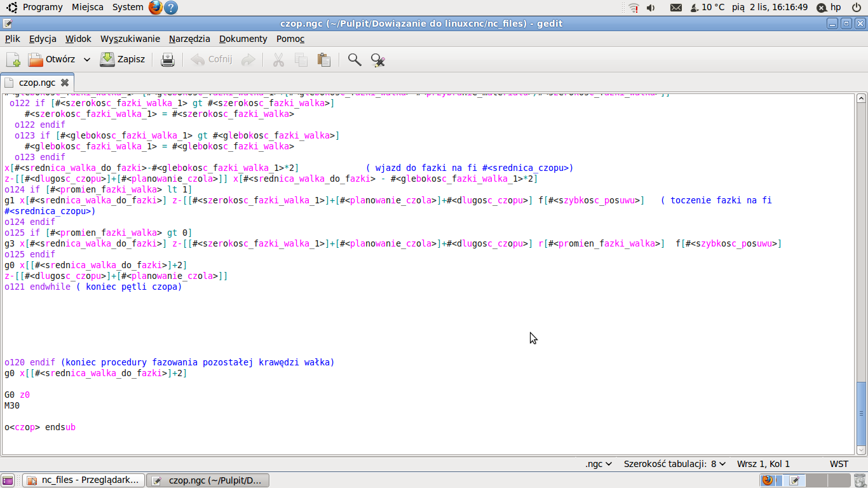Close the czop.ngc tab
Viewport: 868px width, 488px height.
(x=65, y=83)
